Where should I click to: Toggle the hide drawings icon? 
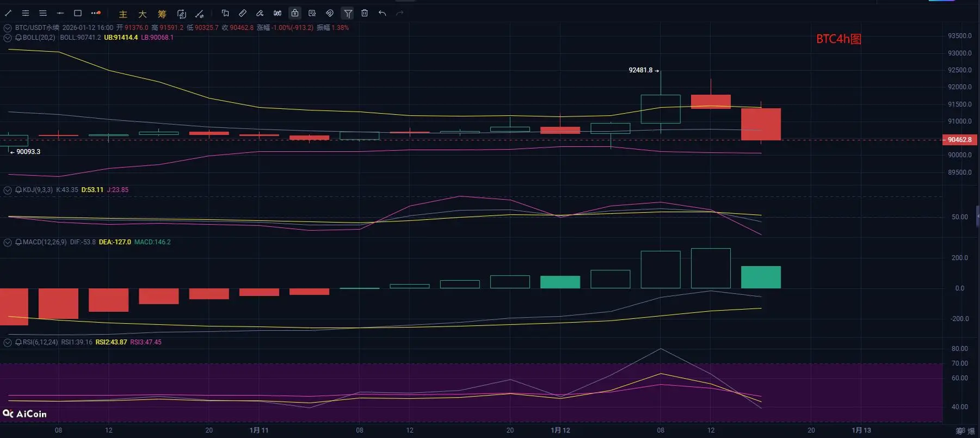point(330,13)
